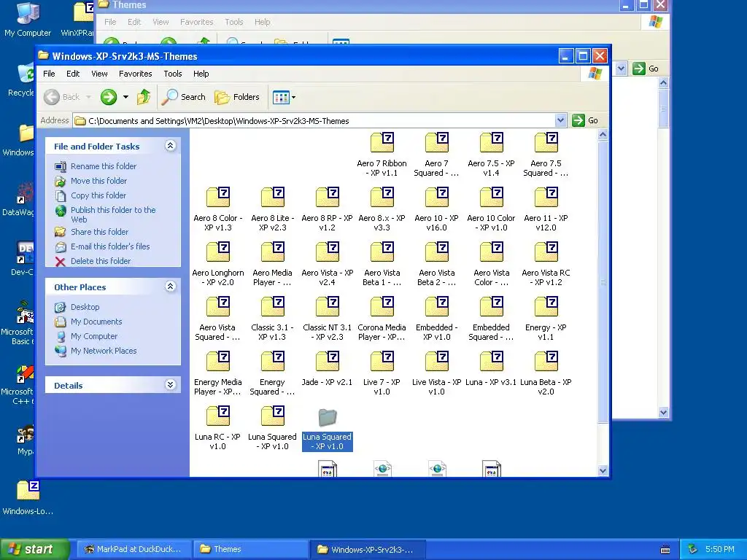Select the highlighted Luna Squared folder
This screenshot has height=560, width=747.
[328, 429]
